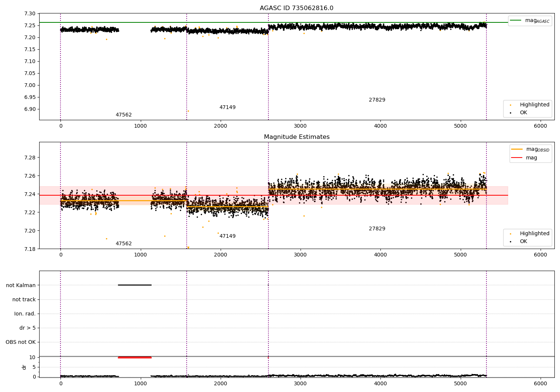Click the 7.00 y-axis tick label
Viewport: 560px width, 392px height.
tap(29, 85)
